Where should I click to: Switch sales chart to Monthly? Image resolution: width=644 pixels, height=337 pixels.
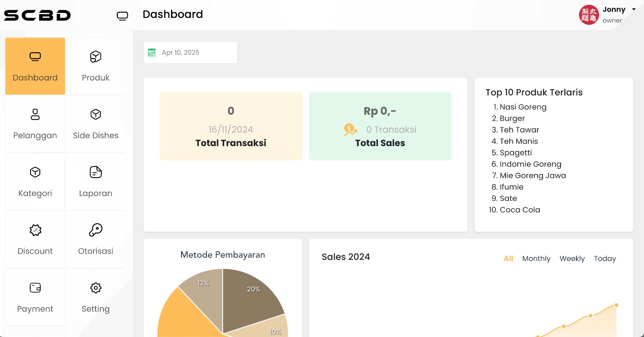tap(536, 258)
